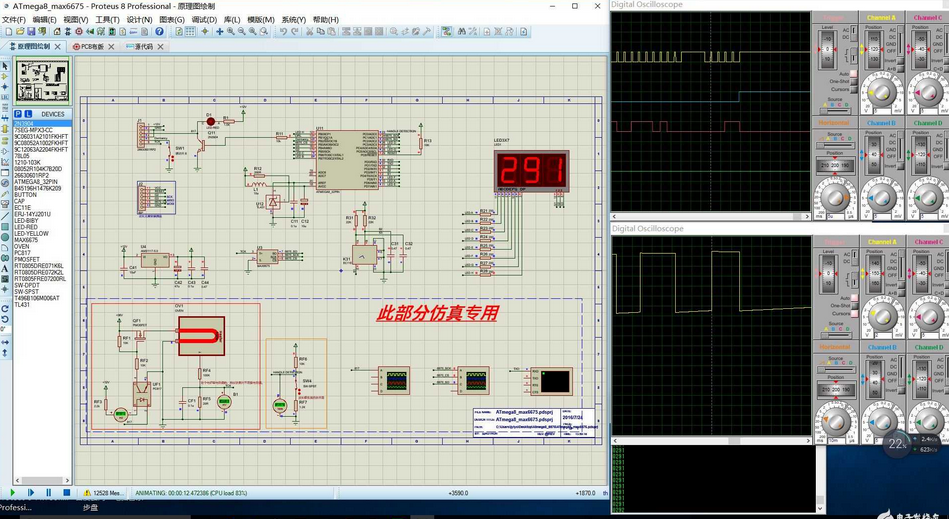Select the Component mode tool

point(5,76)
